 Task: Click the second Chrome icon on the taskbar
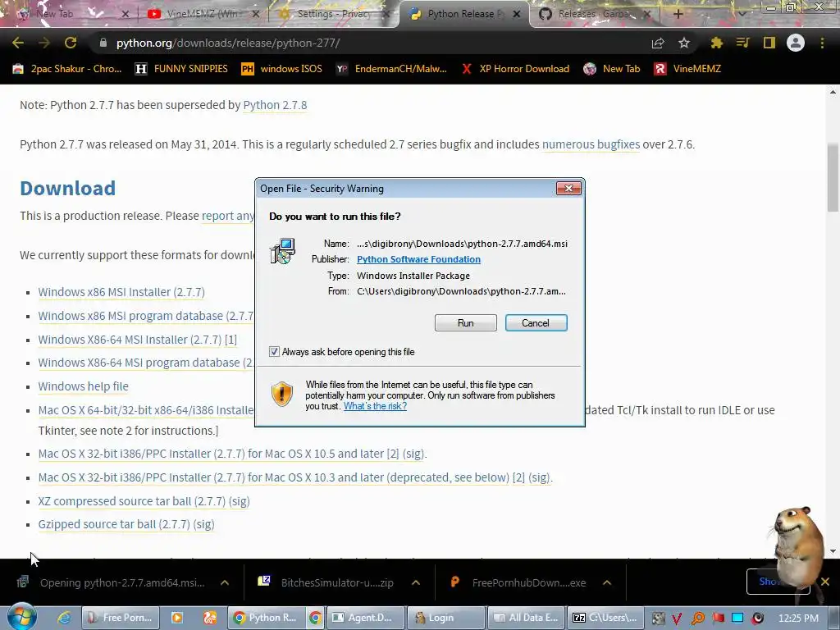(316, 618)
